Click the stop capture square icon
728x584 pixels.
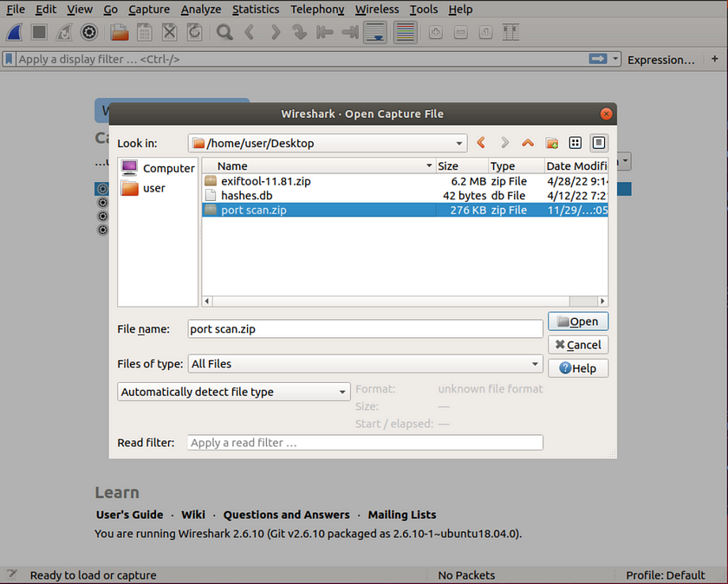point(39,33)
